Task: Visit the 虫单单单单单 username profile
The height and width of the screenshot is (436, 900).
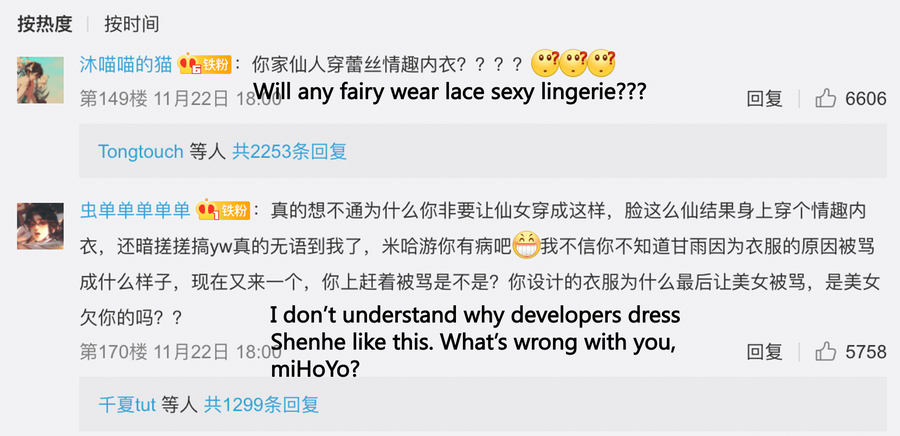Action: [135, 210]
